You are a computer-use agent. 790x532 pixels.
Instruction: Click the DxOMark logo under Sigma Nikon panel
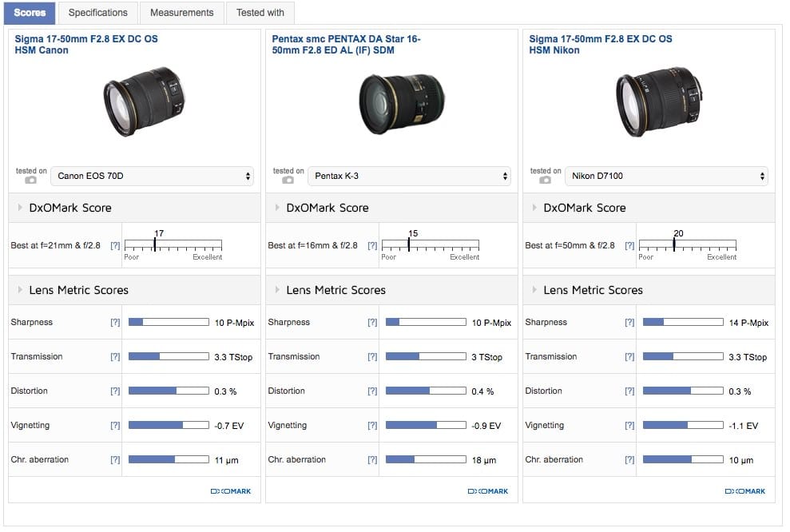coord(745,491)
